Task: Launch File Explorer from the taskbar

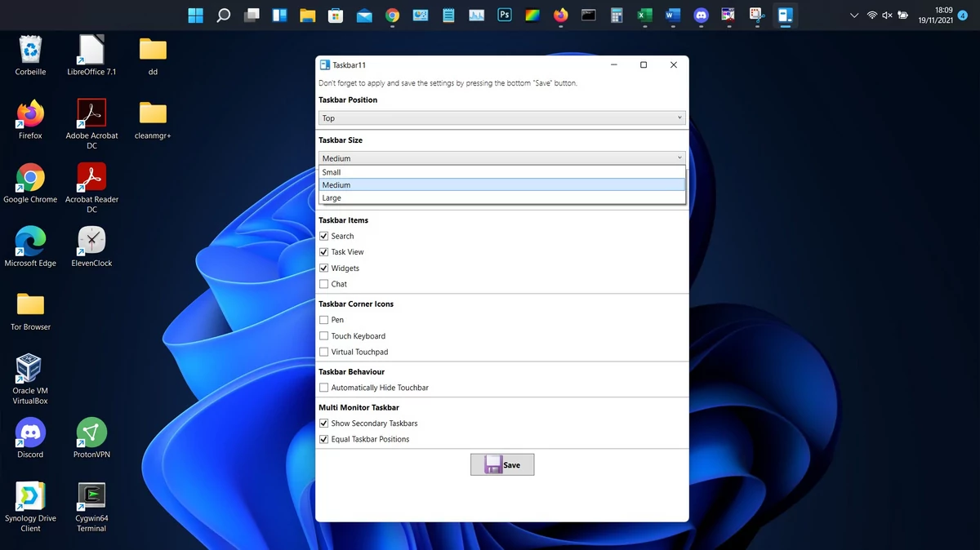Action: (x=308, y=15)
